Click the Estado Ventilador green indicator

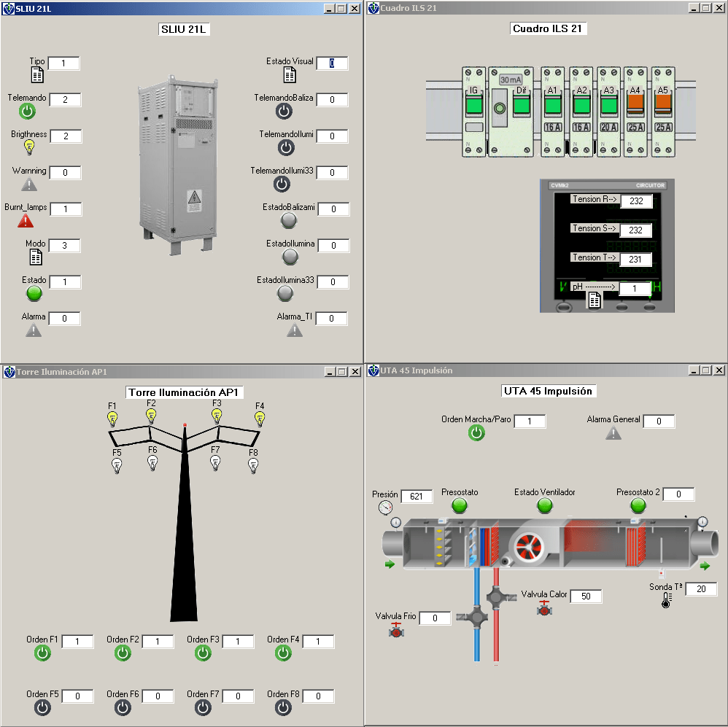click(545, 505)
